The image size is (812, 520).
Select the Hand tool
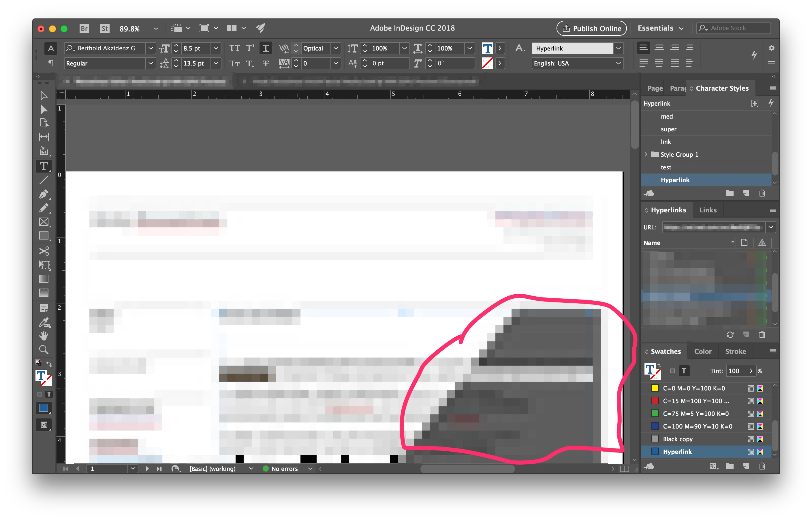(44, 336)
